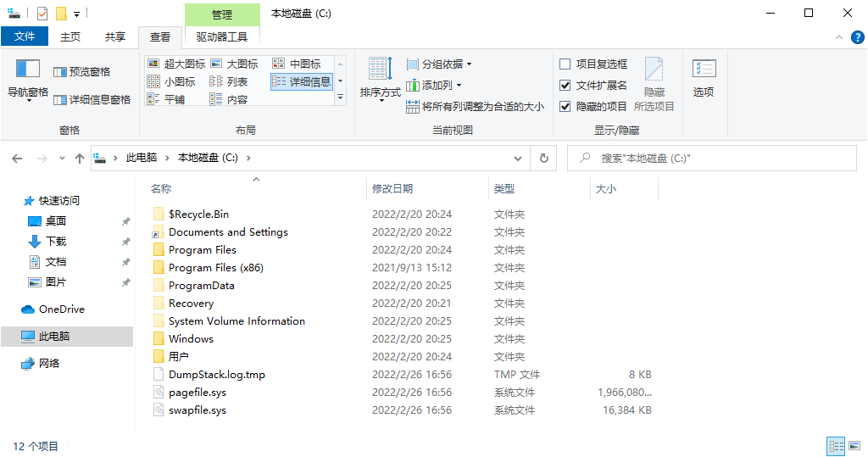Open the 导航窗格 navigation pane menu
868x457 pixels.
coord(28,81)
